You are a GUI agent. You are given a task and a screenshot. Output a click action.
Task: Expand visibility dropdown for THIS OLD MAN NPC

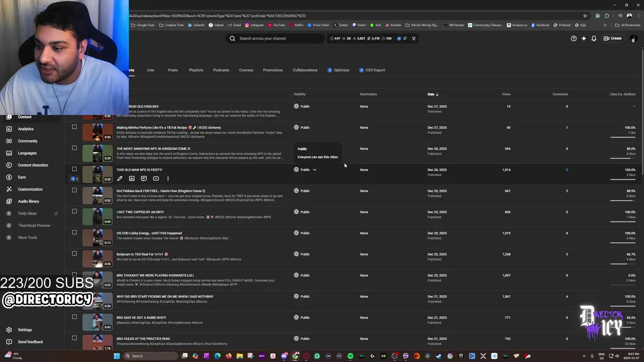pyautogui.click(x=314, y=170)
